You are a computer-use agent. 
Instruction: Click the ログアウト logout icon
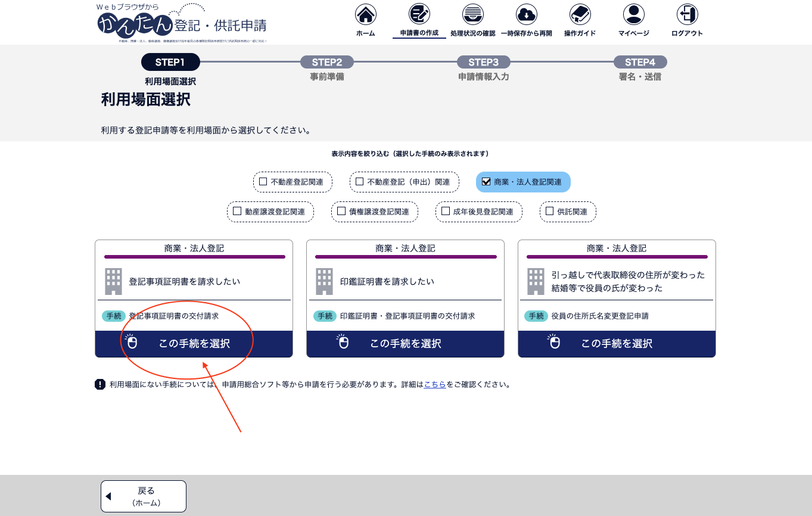coord(687,14)
